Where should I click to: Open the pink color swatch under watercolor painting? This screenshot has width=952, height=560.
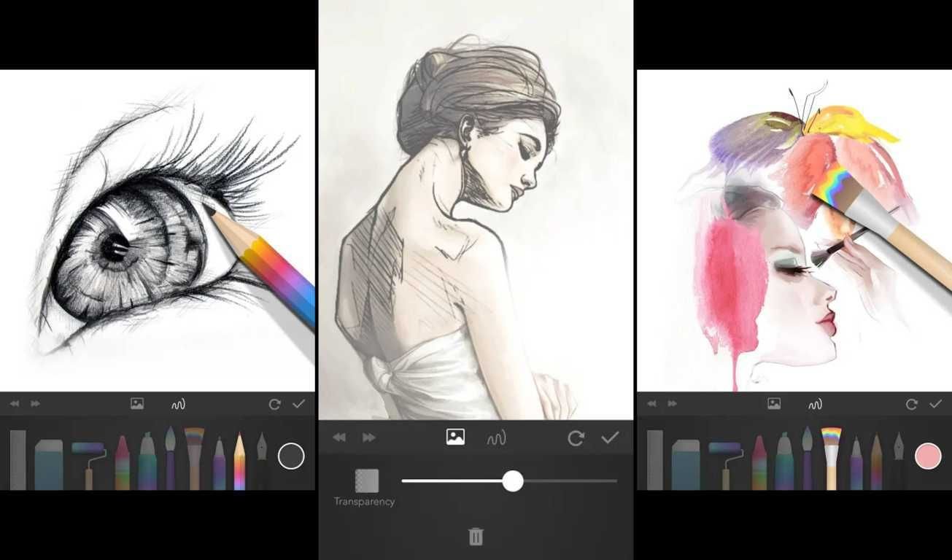pos(928,456)
